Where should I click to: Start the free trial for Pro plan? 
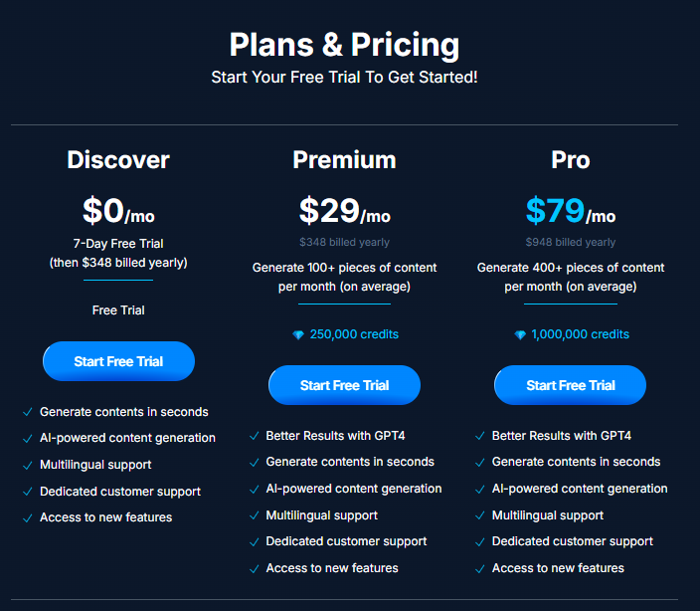point(570,385)
